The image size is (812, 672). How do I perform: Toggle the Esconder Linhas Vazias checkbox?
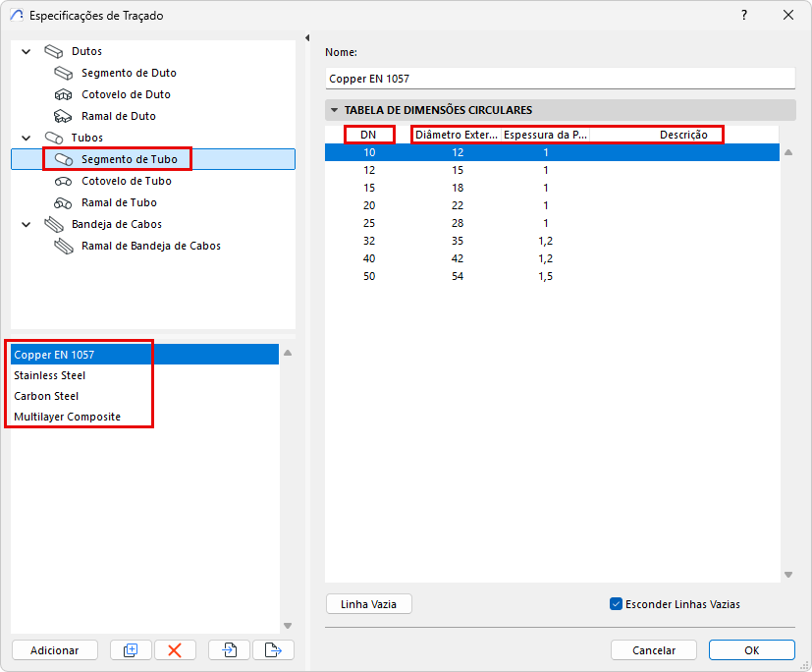pos(616,604)
